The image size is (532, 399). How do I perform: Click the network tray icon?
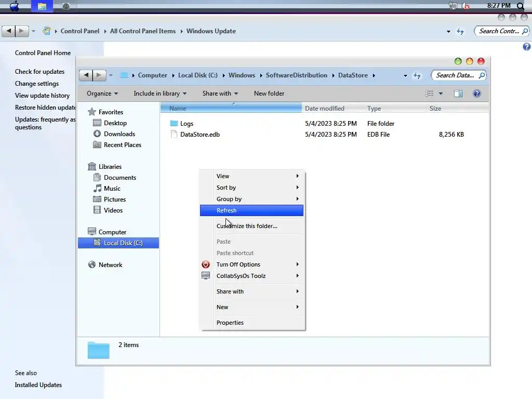(453, 6)
